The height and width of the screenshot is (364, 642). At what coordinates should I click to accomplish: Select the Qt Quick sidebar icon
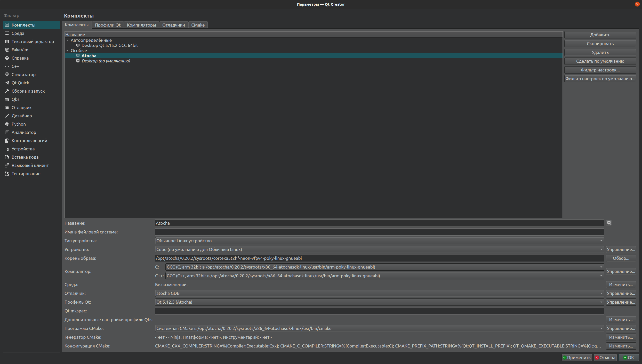coord(7,83)
